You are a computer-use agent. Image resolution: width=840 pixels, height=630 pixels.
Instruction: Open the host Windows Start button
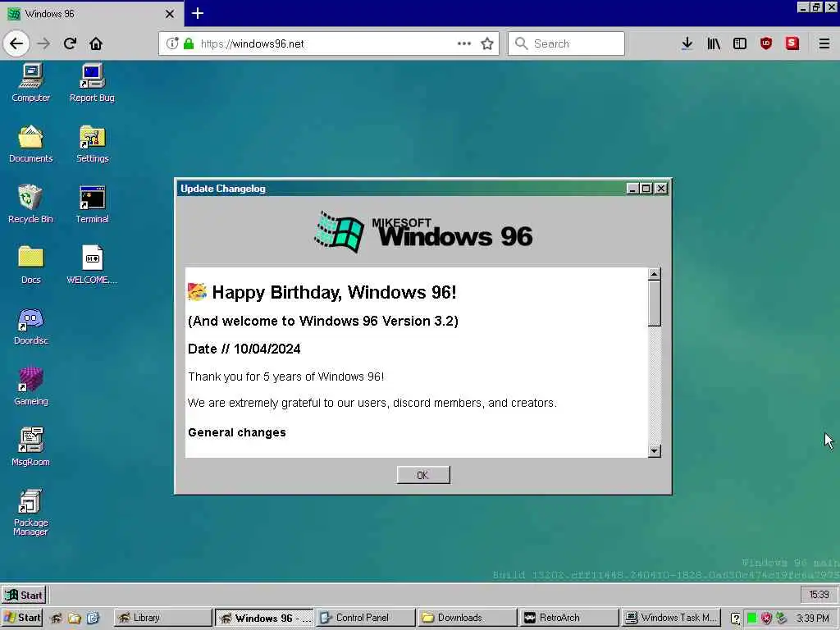22,618
